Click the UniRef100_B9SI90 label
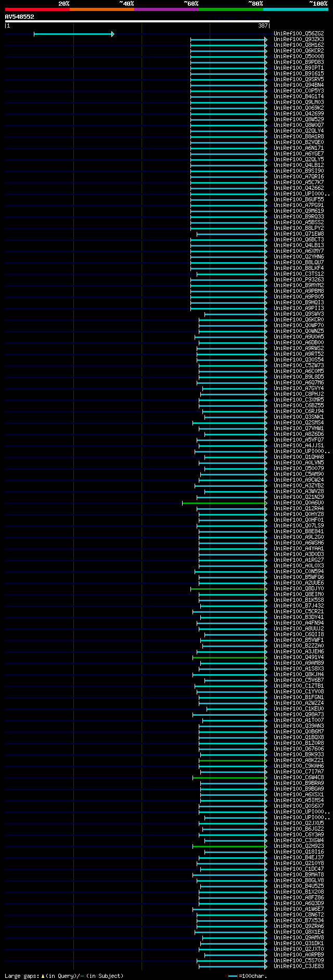This screenshot has height=980, width=333. [x=299, y=171]
